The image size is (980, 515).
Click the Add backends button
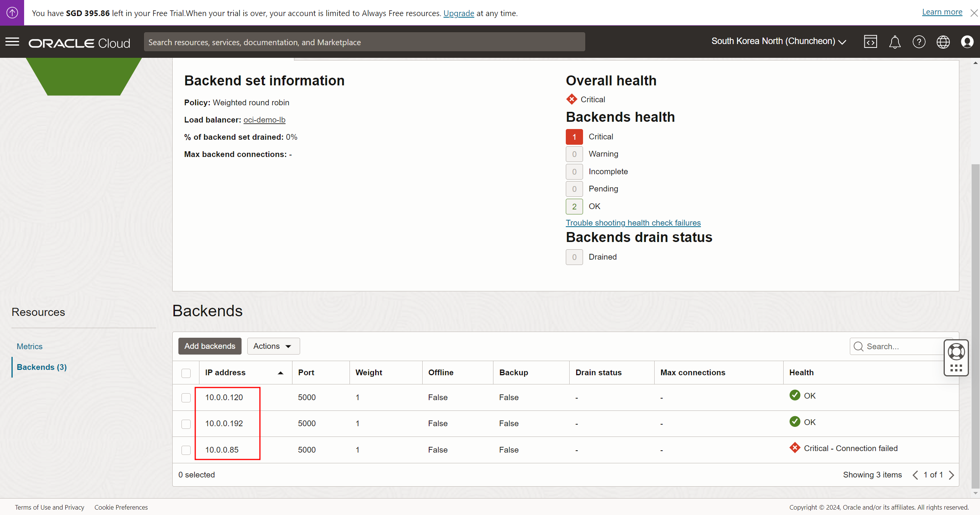point(210,346)
